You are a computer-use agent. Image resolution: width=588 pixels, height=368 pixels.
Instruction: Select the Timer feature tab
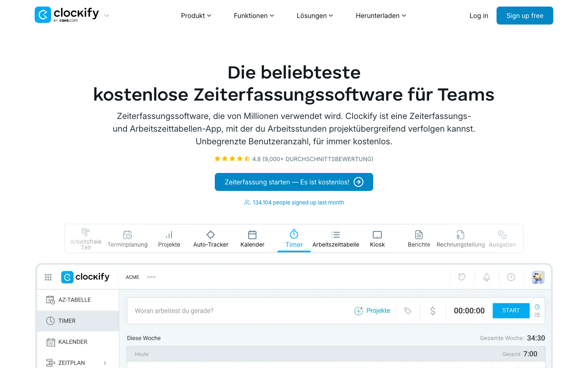(294, 239)
